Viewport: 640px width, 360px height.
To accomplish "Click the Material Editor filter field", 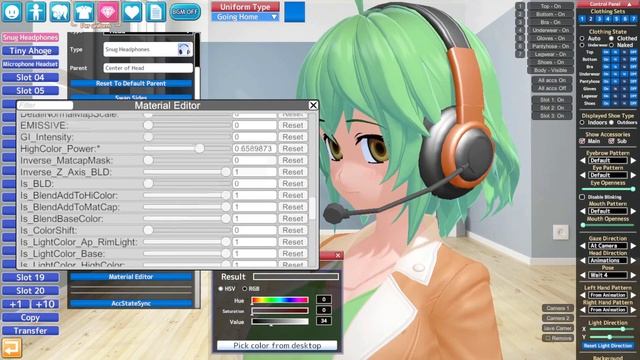I will [x=45, y=105].
